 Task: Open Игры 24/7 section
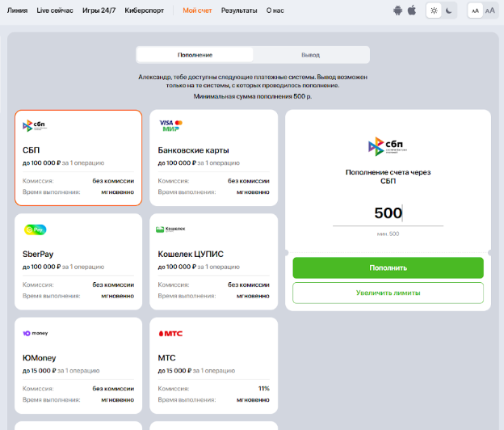[99, 11]
